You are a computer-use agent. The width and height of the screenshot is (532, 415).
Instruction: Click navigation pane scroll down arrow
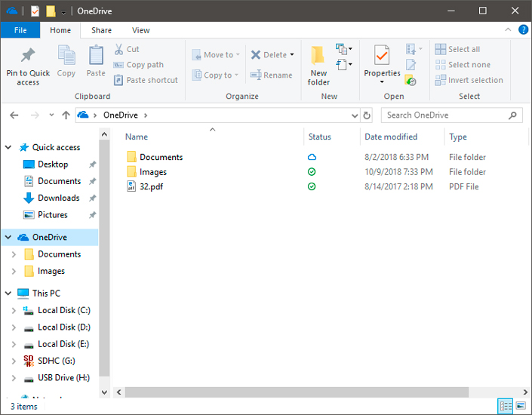pos(104,392)
